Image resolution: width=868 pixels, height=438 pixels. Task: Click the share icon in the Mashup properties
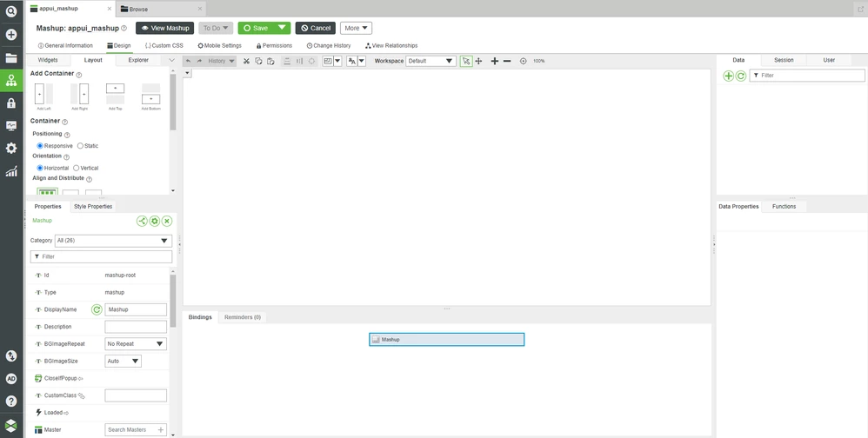143,222
